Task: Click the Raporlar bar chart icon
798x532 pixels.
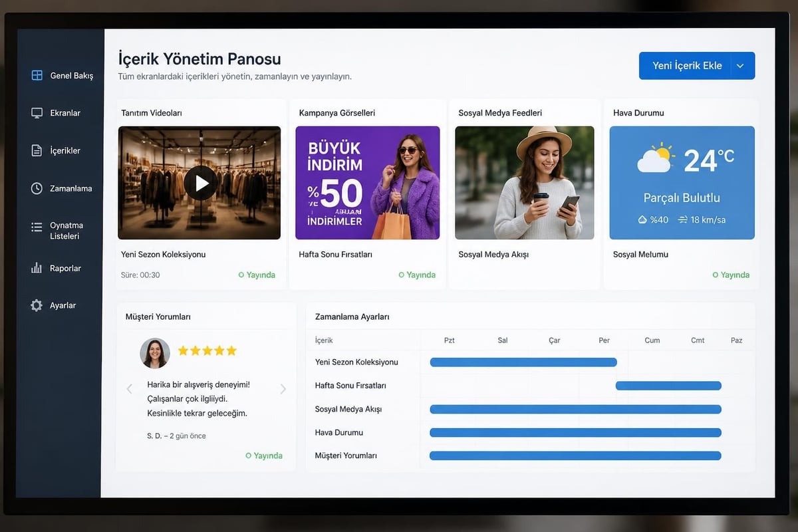Action: (x=37, y=268)
